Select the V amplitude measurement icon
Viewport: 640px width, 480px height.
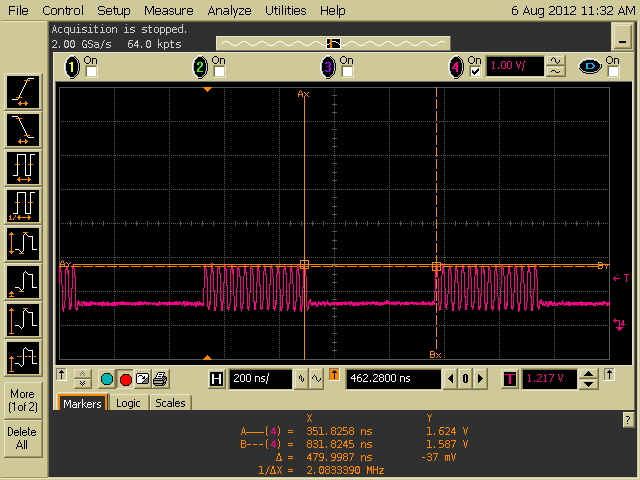pyautogui.click(x=23, y=358)
